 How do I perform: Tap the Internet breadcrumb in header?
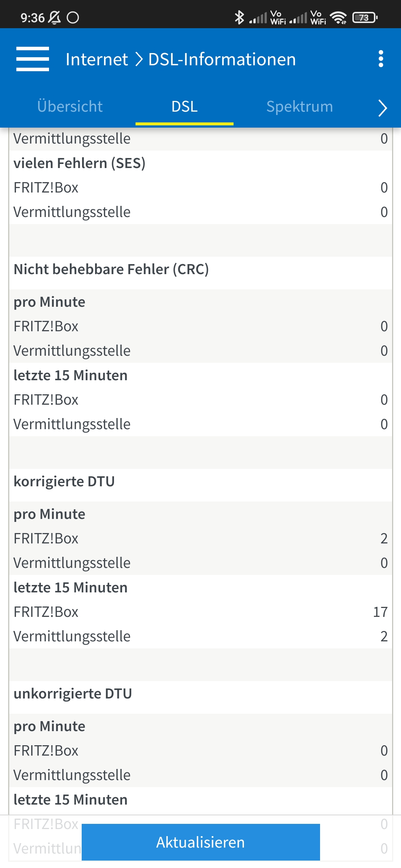pos(97,59)
